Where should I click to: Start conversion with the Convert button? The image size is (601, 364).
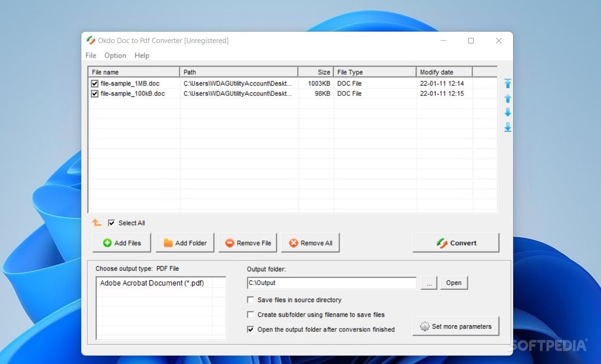click(456, 243)
